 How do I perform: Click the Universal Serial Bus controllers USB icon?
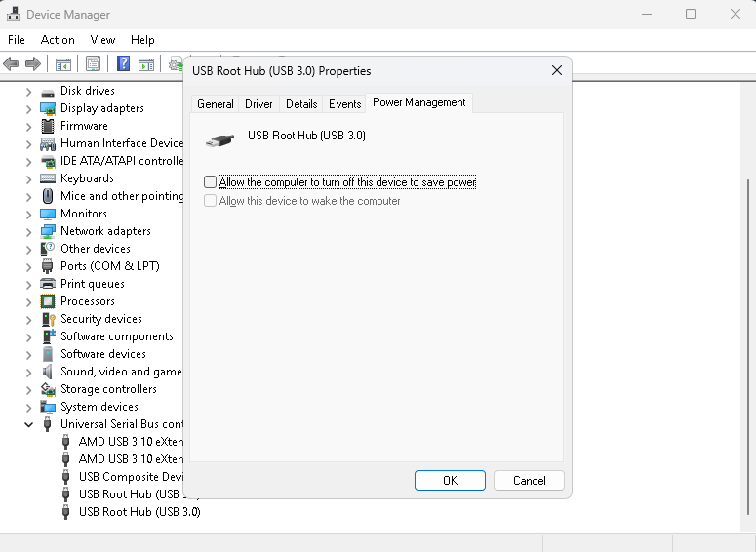click(x=47, y=424)
